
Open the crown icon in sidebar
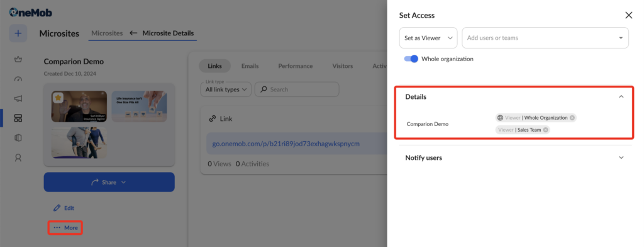pos(18,60)
